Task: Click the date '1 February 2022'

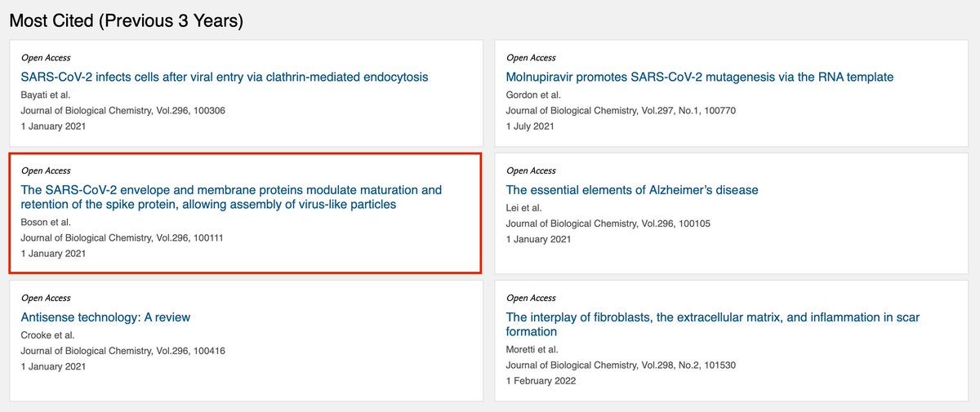Action: coord(541,380)
